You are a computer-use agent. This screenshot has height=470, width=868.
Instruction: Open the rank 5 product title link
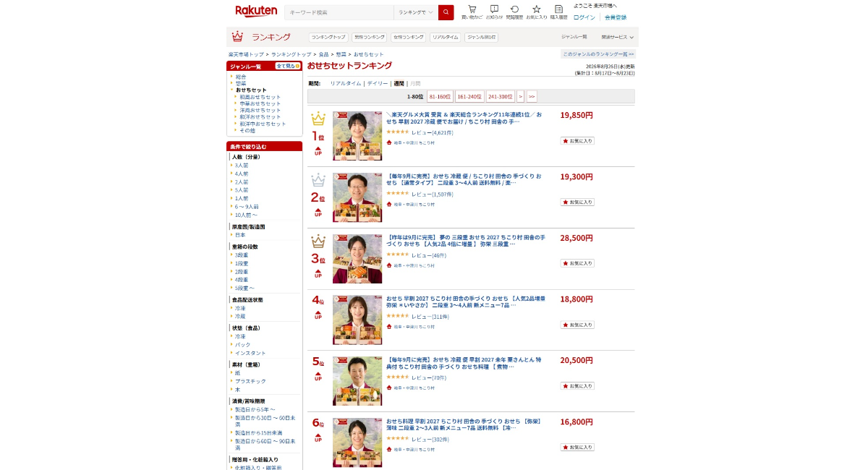(x=463, y=363)
